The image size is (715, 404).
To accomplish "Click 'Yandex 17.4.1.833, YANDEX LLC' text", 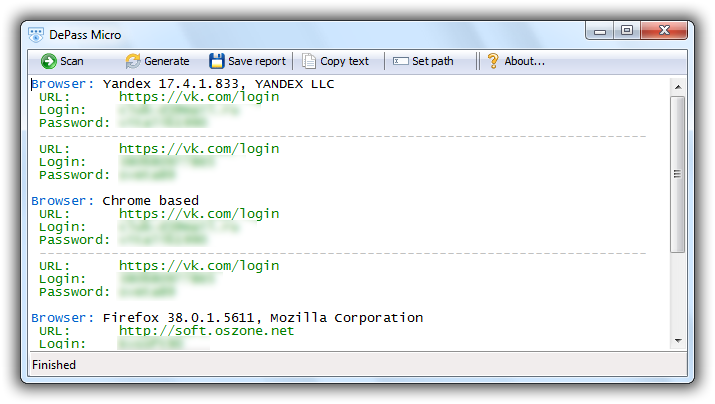I will coord(218,84).
